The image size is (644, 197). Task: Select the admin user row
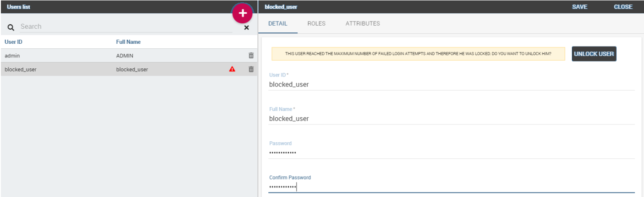(x=129, y=56)
